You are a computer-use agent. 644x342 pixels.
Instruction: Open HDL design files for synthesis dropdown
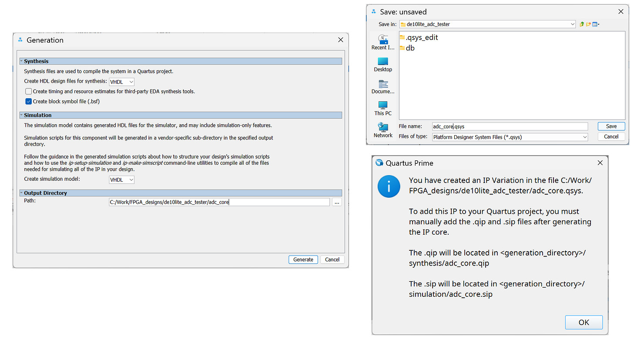pyautogui.click(x=122, y=81)
